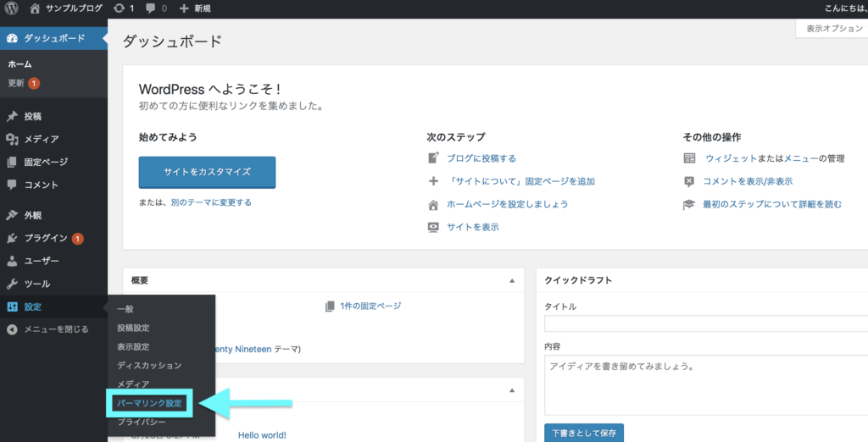Open the Hello world! post link
The image size is (868, 442).
(262, 435)
